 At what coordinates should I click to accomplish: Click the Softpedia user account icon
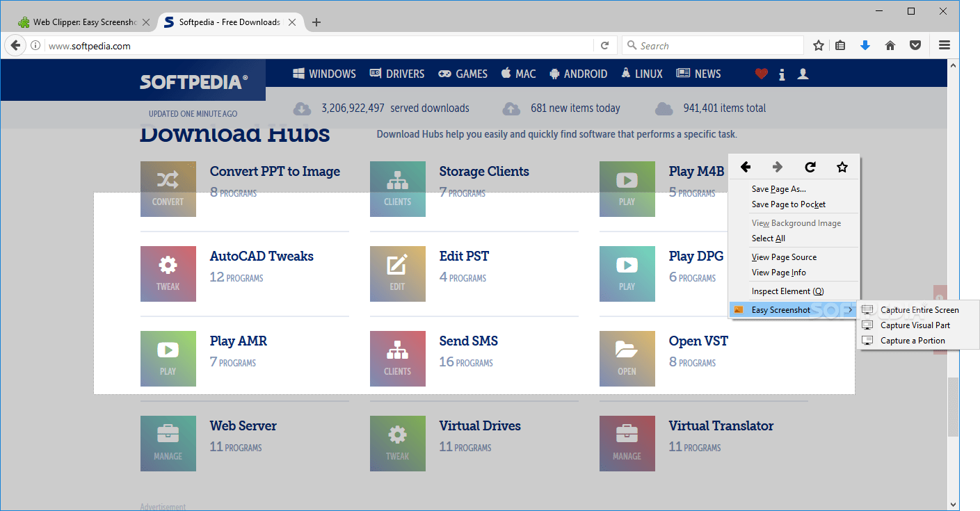tap(803, 74)
